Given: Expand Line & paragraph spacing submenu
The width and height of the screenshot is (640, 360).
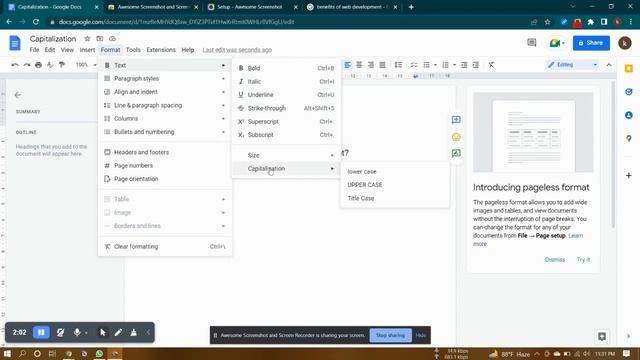Looking at the screenshot, I should (165, 105).
